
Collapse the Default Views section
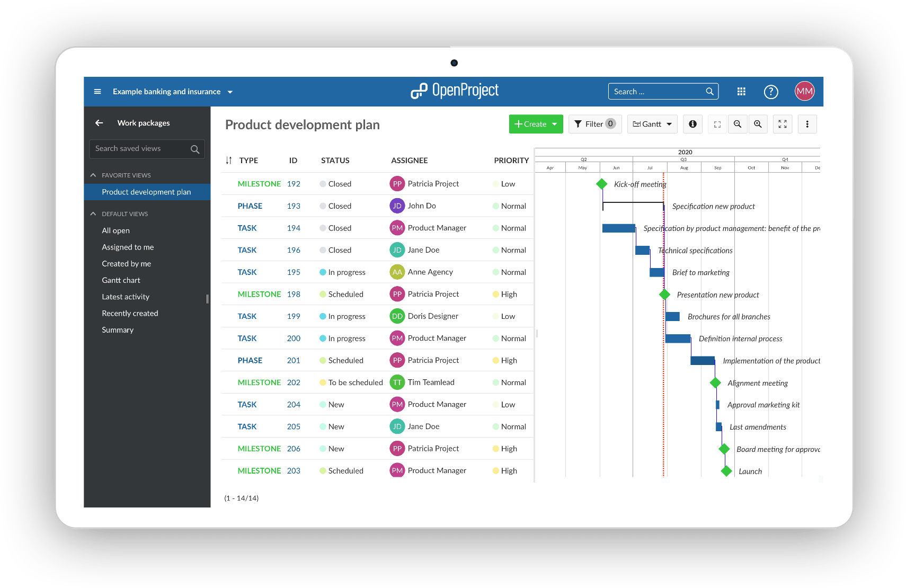94,214
